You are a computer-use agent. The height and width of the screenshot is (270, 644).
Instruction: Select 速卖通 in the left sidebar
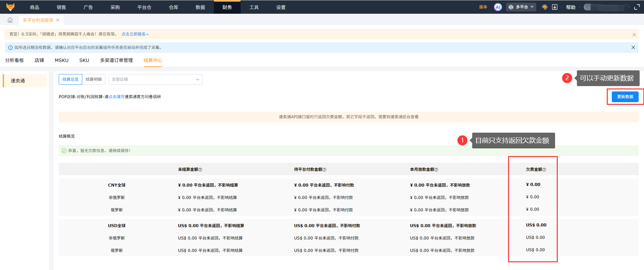(x=24, y=81)
